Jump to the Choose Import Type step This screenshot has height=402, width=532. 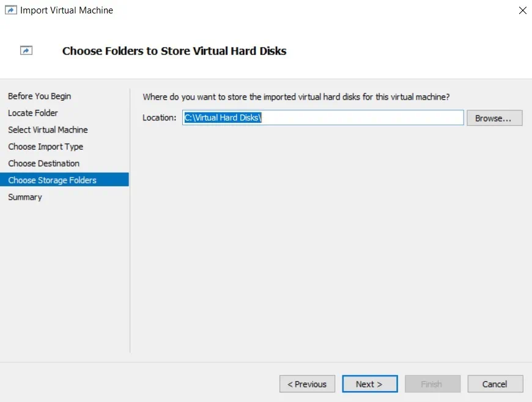pos(46,147)
